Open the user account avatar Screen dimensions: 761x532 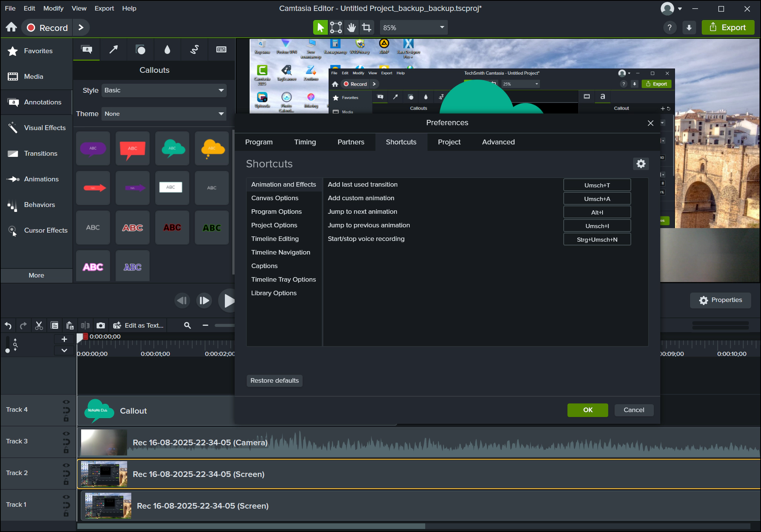coord(667,9)
